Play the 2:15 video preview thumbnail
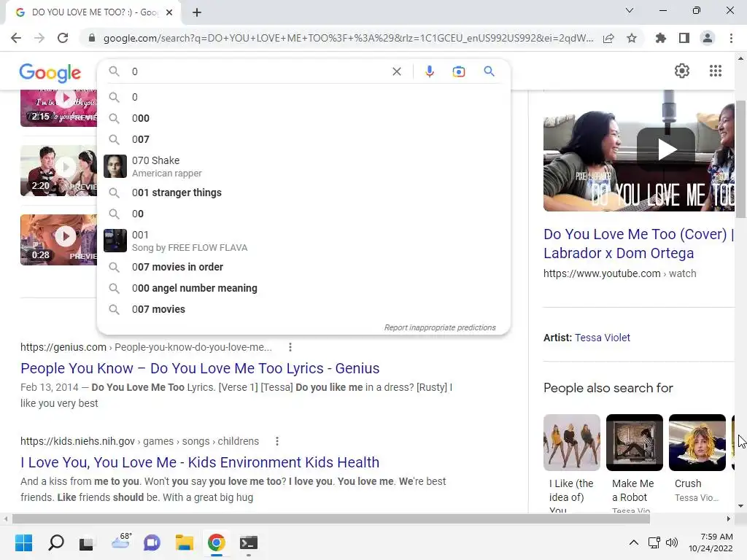This screenshot has width=747, height=560. pos(58,108)
